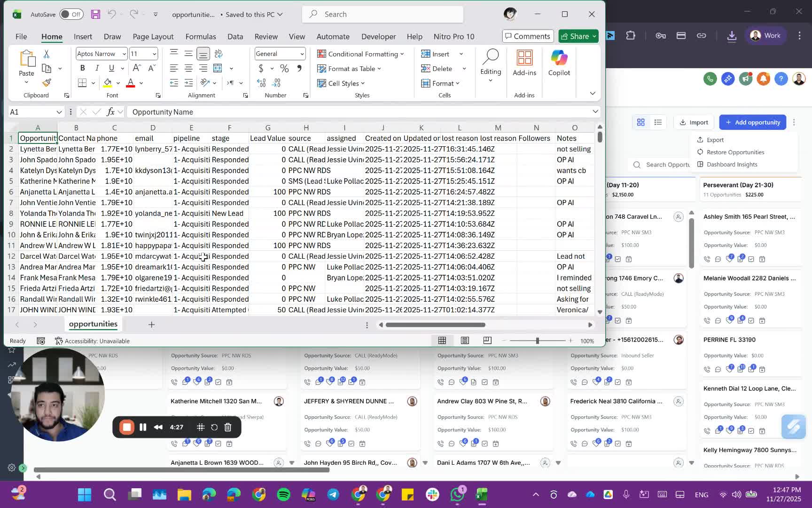The height and width of the screenshot is (508, 812).
Task: Toggle bottom align button
Action: pos(203,54)
